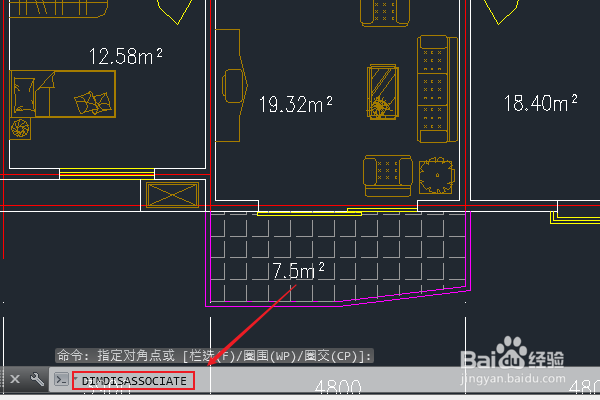This screenshot has height=400, width=600.
Task: Expand recent commands dropdown arrow
Action: pos(75,378)
